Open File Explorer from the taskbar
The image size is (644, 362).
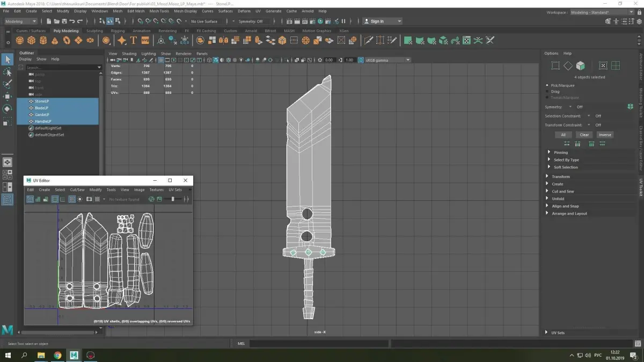(41, 355)
